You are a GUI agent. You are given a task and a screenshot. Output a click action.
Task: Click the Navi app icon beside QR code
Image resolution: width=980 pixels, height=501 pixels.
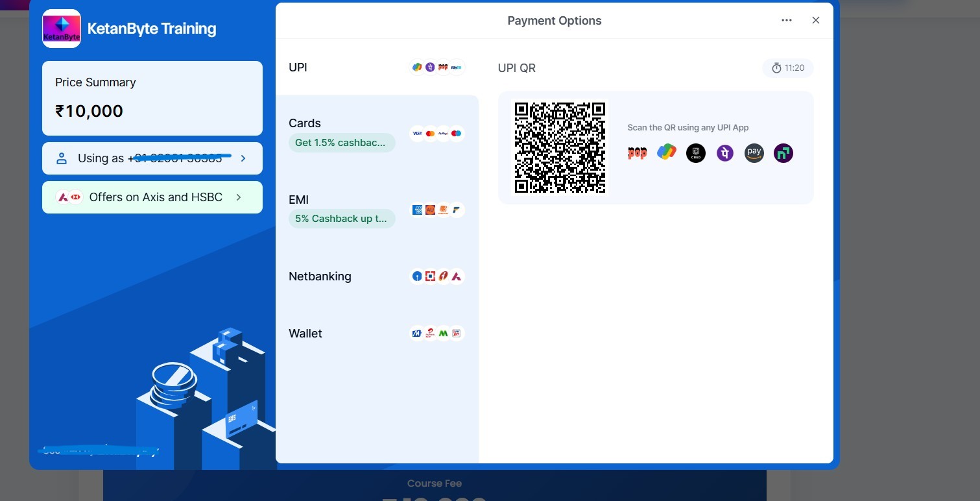click(x=783, y=153)
